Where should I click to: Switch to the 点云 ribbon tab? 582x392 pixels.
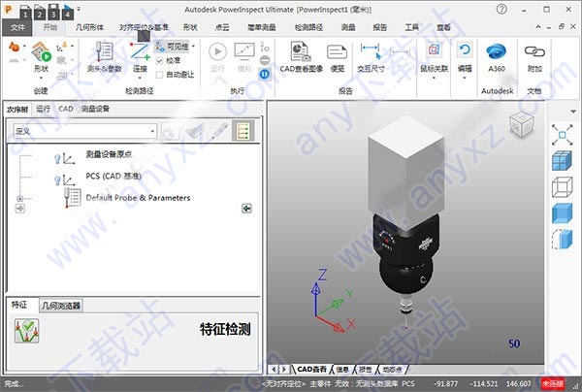222,27
